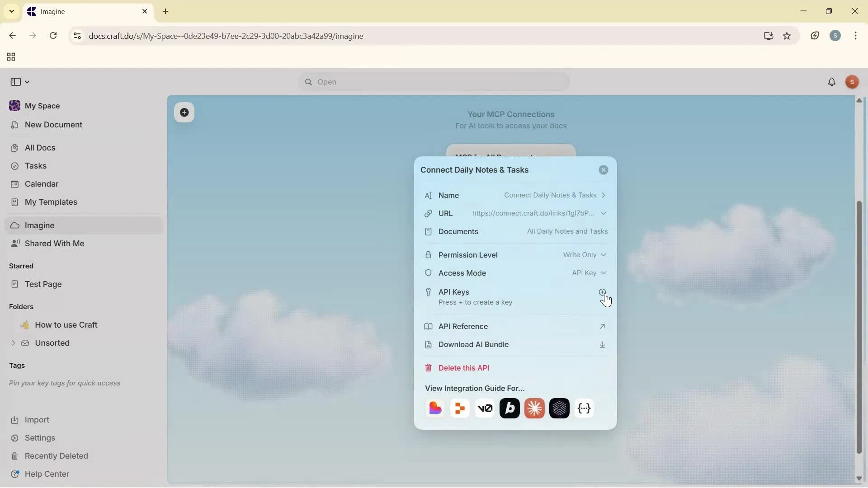Viewport: 868px width, 488px height.
Task: Open the notifications bell
Action: 832,82
